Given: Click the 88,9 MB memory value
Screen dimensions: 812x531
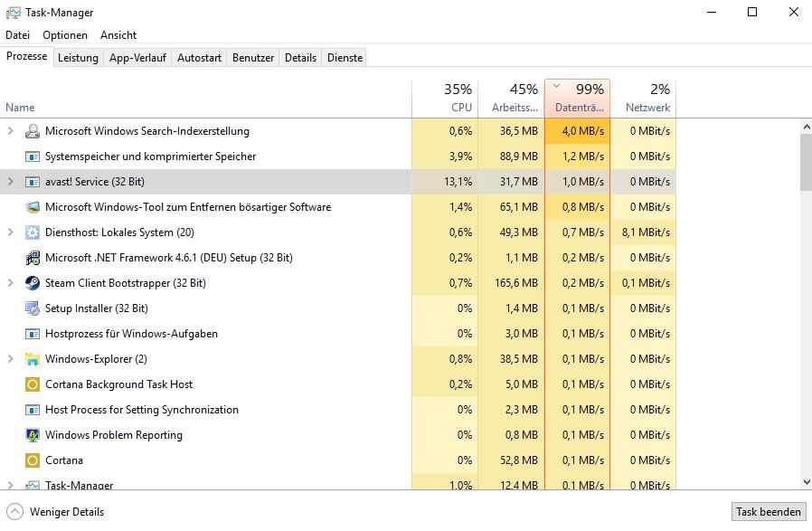Looking at the screenshot, I should (519, 156).
